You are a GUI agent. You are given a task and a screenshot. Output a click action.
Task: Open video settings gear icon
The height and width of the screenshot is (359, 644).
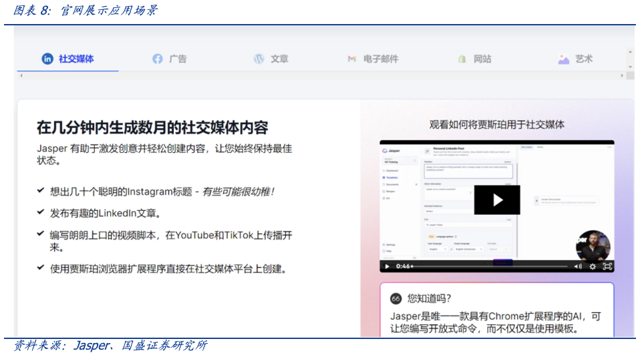593,266
